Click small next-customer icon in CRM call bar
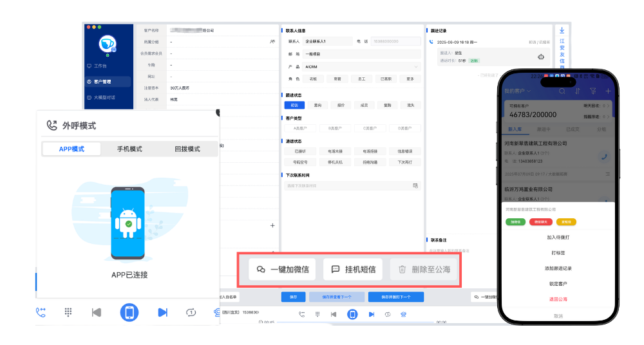 [x=372, y=314]
